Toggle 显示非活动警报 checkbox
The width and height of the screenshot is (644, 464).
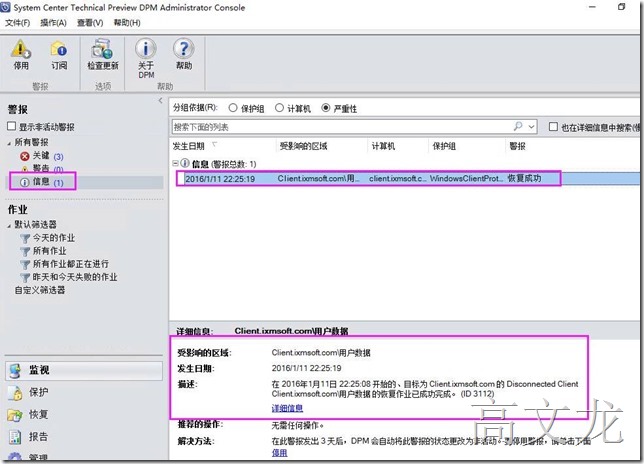pyautogui.click(x=12, y=126)
